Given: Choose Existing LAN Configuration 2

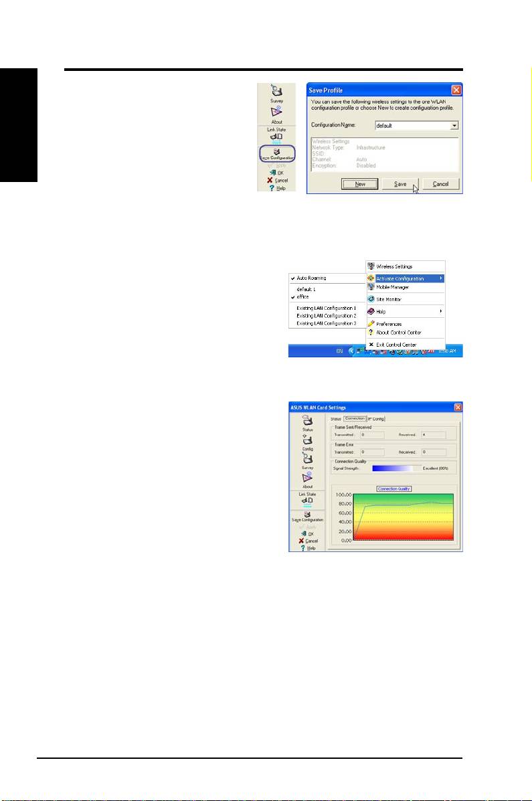Looking at the screenshot, I should [327, 315].
